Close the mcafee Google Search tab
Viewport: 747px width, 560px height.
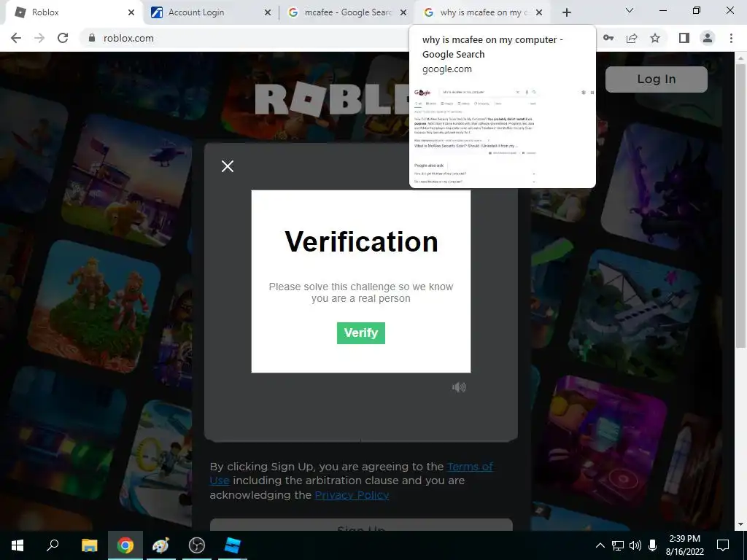[403, 12]
